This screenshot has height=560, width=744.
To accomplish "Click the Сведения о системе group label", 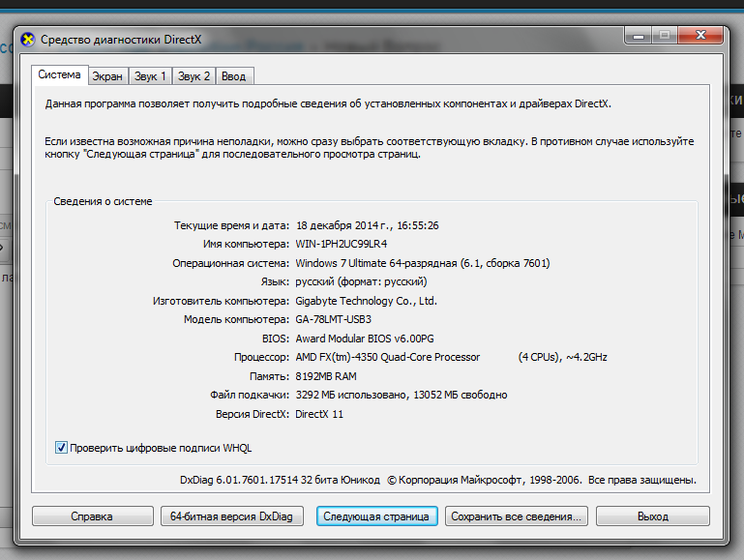I will (103, 201).
